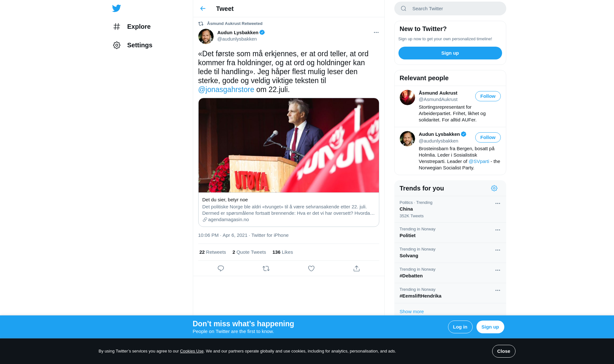Show more trends
614x364 pixels.
pyautogui.click(x=412, y=312)
